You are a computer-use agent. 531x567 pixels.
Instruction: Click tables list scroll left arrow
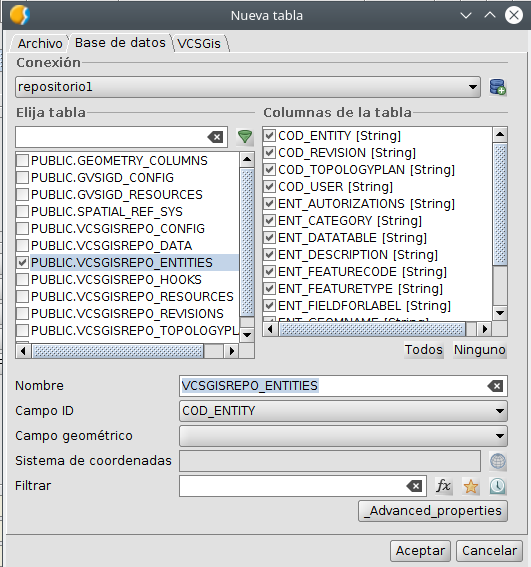[x=24, y=351]
